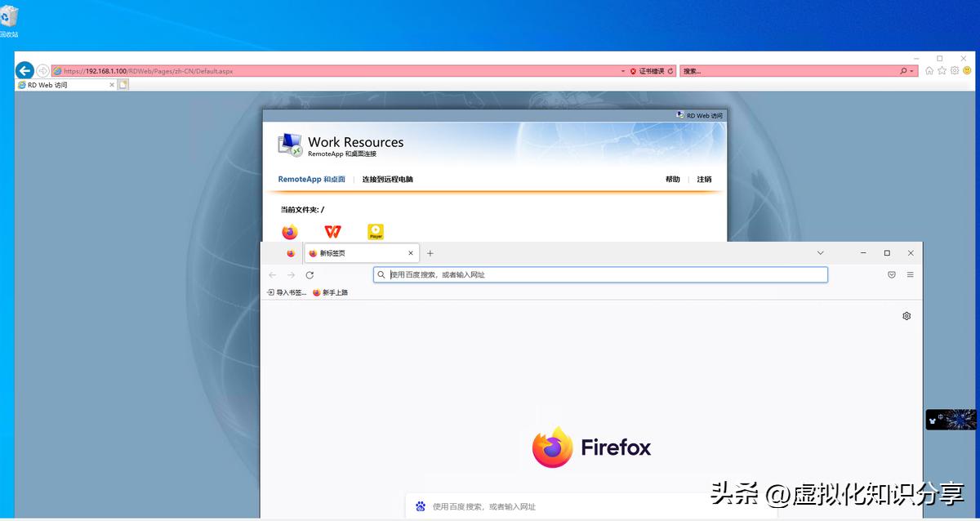980x521 pixels.
Task: Open the WPS Office RemoteApp
Action: [x=332, y=231]
